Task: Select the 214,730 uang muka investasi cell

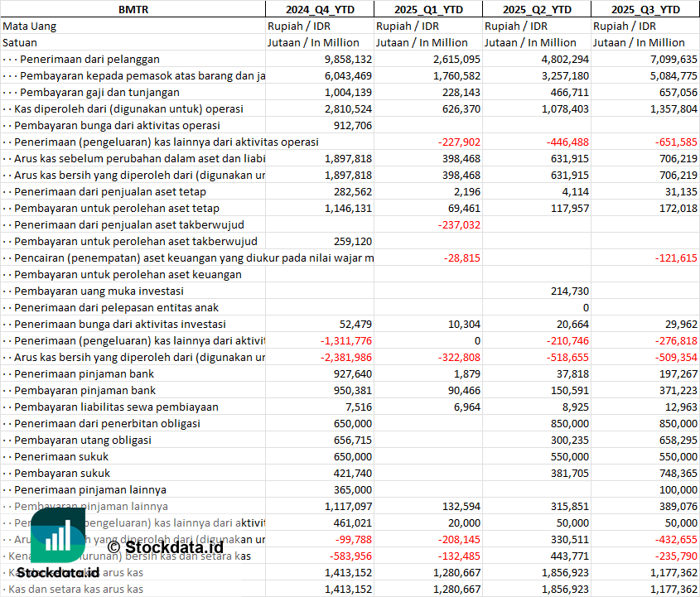Action: point(568,291)
